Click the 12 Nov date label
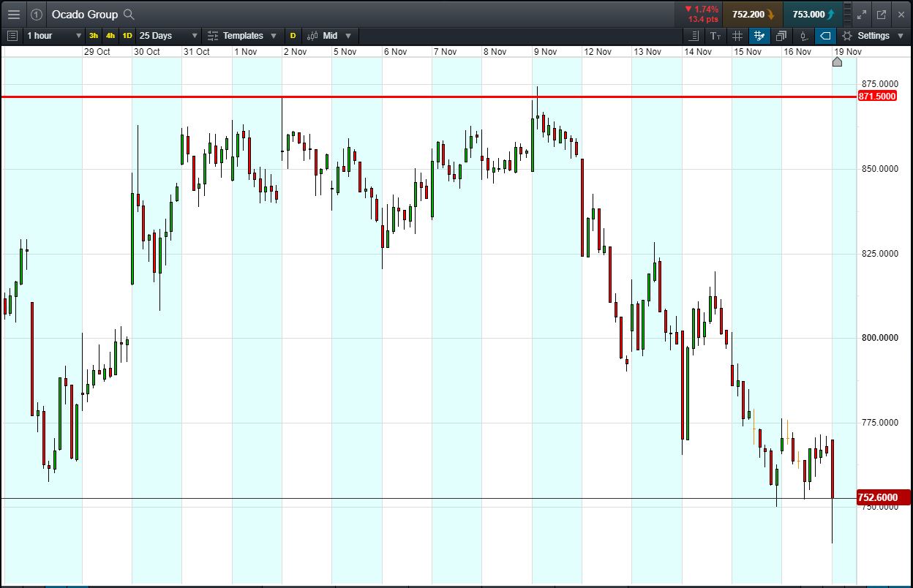Image resolution: width=913 pixels, height=588 pixels. click(x=598, y=52)
